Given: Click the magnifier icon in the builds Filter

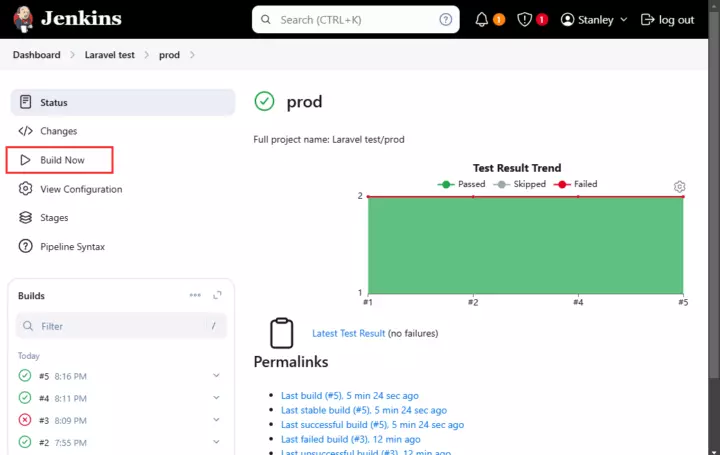Looking at the screenshot, I should tap(28, 326).
